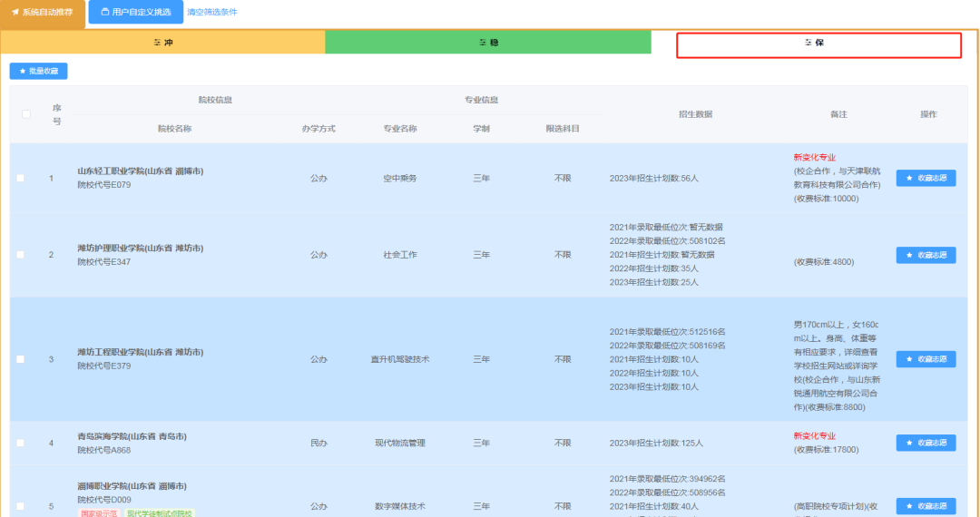Switch to the orange 冲 tab
This screenshot has width=980, height=517.
tap(163, 43)
